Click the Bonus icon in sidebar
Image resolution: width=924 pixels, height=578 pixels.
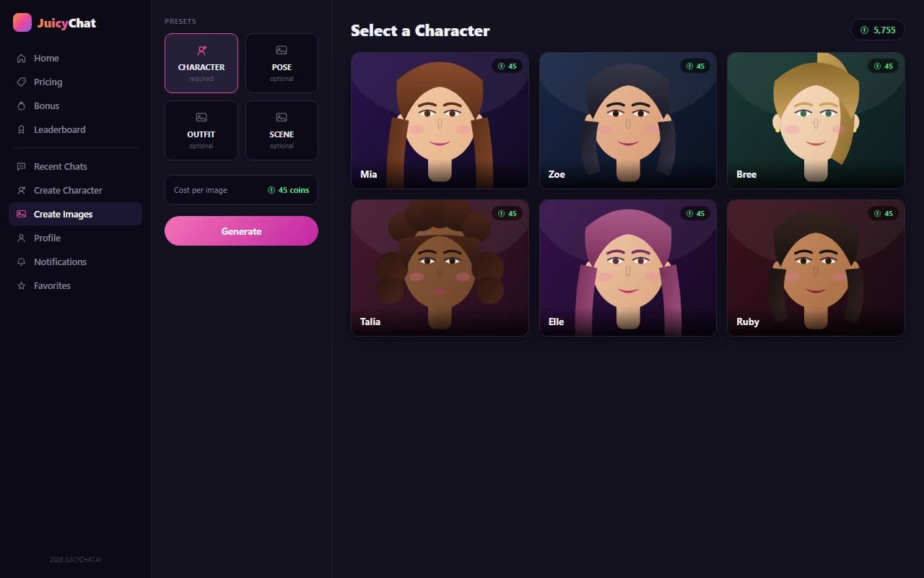[x=21, y=106]
